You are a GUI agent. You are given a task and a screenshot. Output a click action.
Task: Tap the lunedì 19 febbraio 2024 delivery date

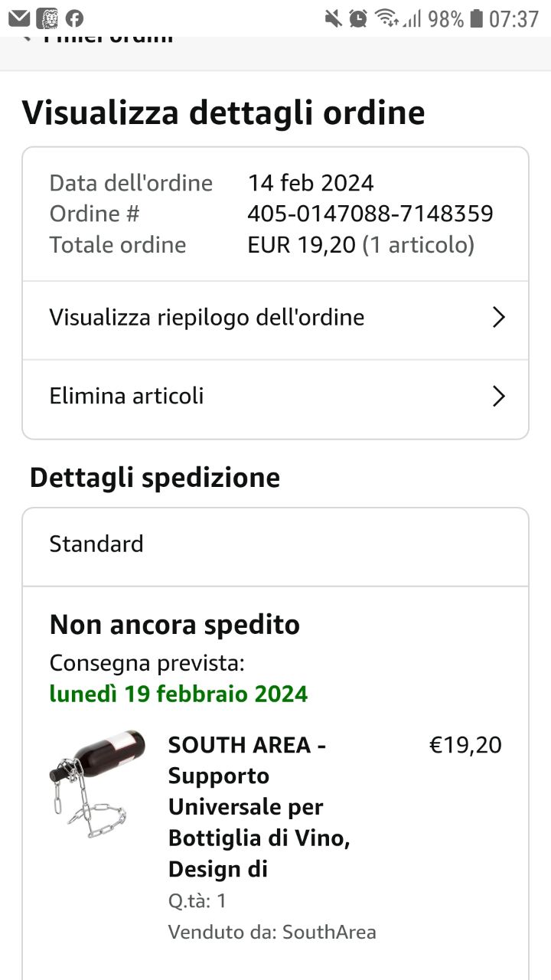coord(178,694)
